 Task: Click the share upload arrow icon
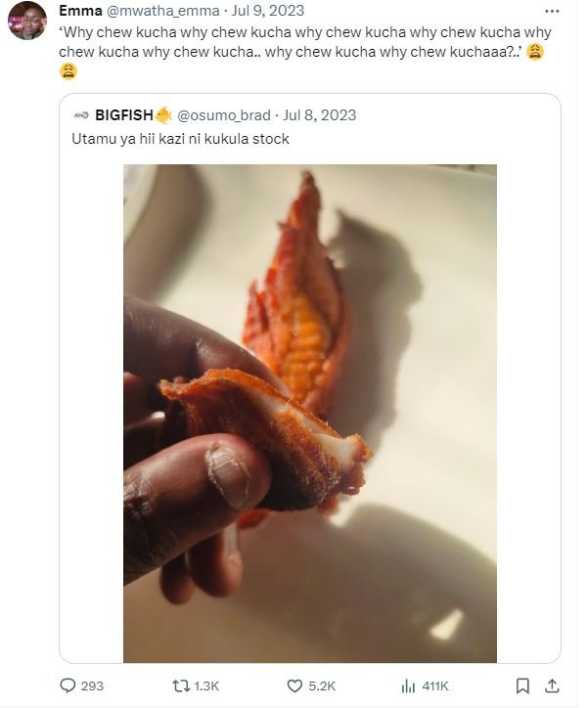click(x=551, y=686)
